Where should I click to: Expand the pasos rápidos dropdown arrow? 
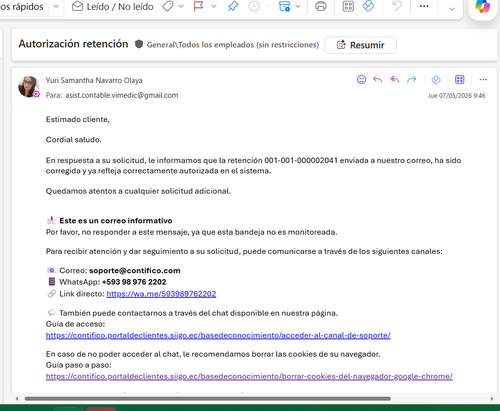[x=56, y=6]
